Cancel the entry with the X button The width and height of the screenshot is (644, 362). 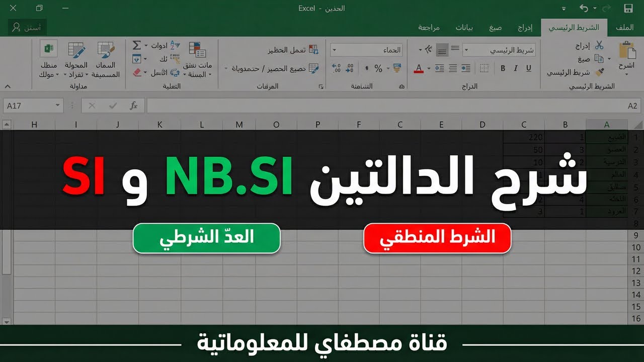pyautogui.click(x=92, y=106)
